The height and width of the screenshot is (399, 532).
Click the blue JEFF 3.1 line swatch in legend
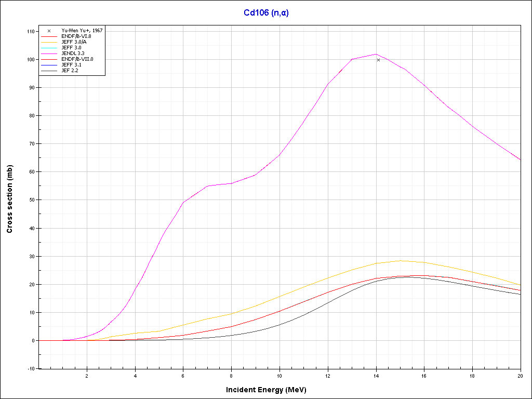(x=49, y=65)
